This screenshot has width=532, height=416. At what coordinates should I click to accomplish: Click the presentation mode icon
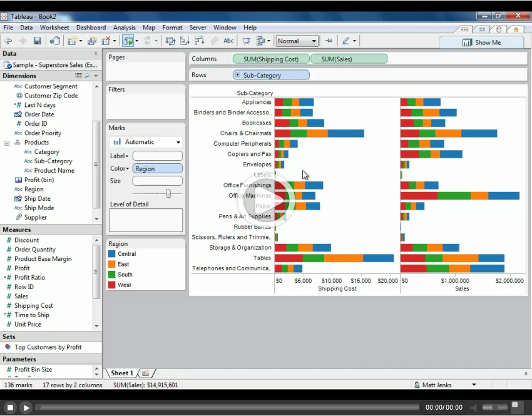click(247, 41)
